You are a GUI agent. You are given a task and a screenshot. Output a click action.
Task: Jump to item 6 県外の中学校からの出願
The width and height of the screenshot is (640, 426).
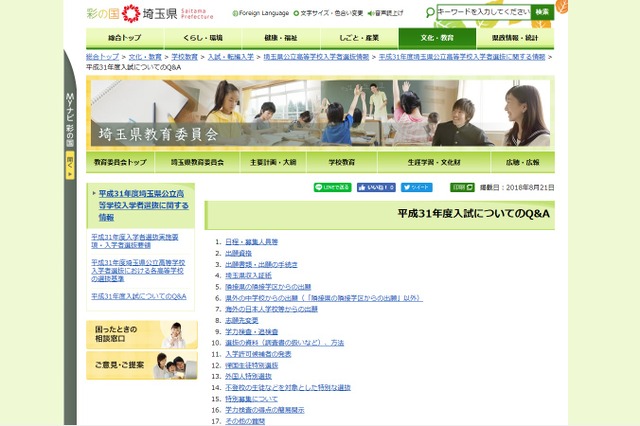tap(324, 298)
